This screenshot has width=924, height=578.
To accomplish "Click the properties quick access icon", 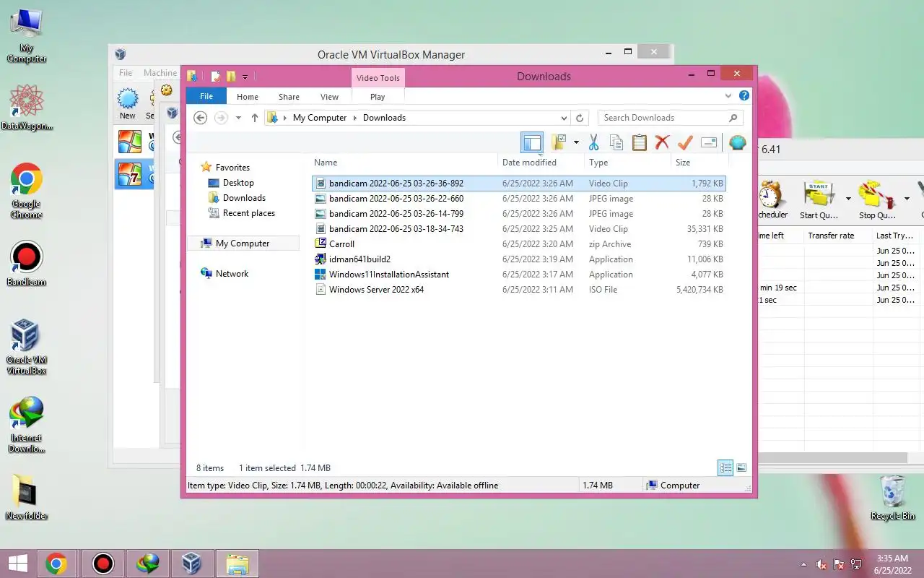I will coord(215,77).
